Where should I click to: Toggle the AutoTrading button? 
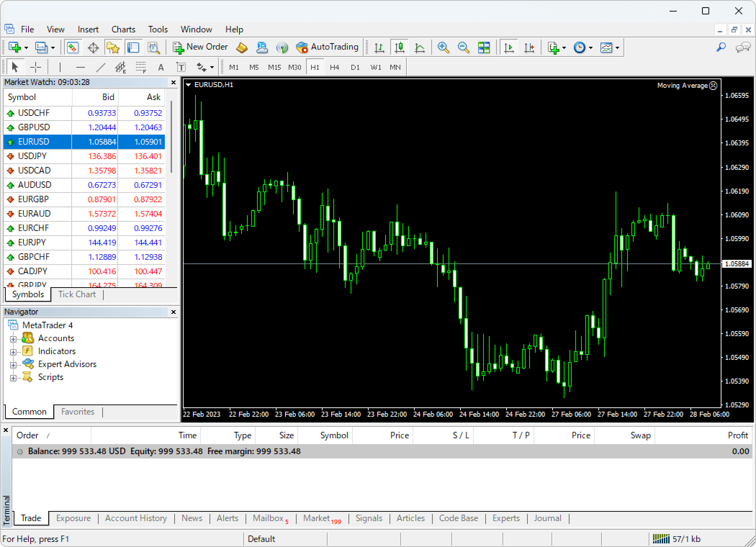tap(327, 47)
